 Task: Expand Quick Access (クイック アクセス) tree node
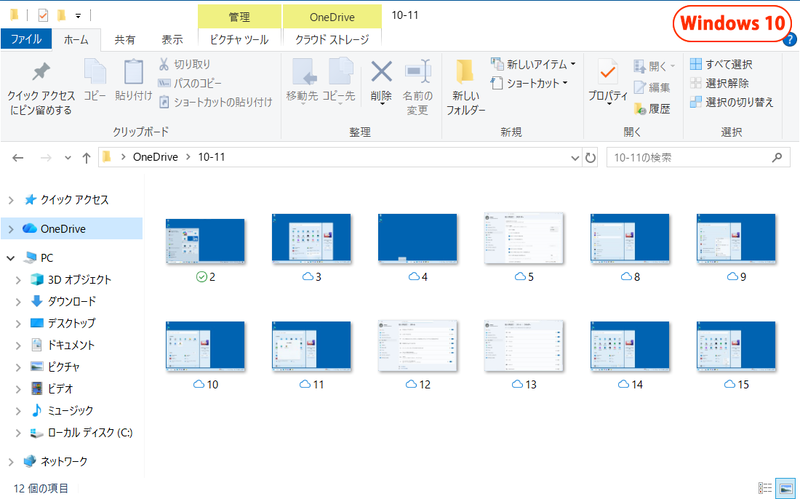11,200
